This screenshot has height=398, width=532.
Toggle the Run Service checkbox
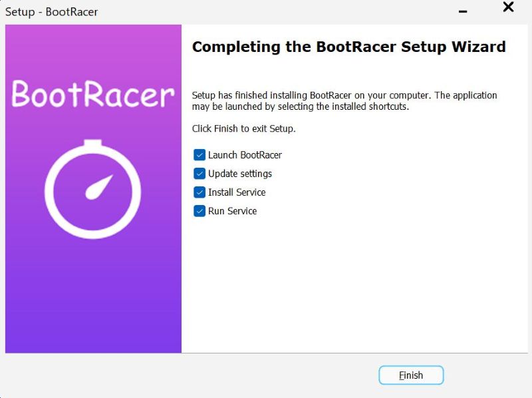point(199,211)
